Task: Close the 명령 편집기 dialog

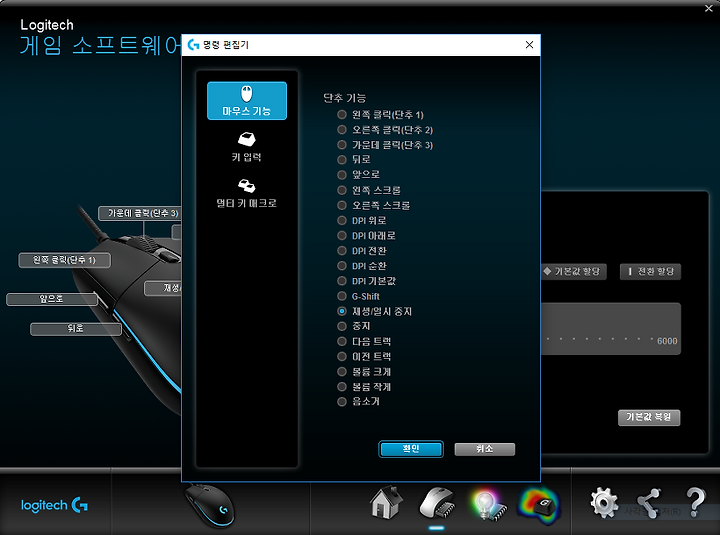Action: coord(529,45)
